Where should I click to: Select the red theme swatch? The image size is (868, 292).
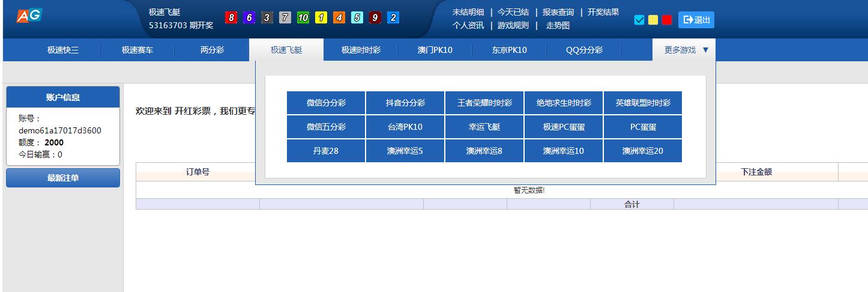pyautogui.click(x=666, y=20)
